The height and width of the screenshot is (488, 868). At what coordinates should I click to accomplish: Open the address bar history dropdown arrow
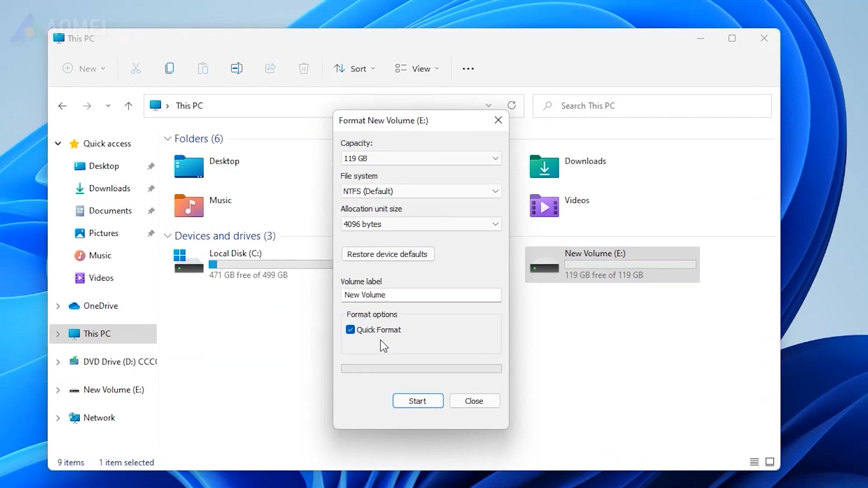tap(488, 105)
